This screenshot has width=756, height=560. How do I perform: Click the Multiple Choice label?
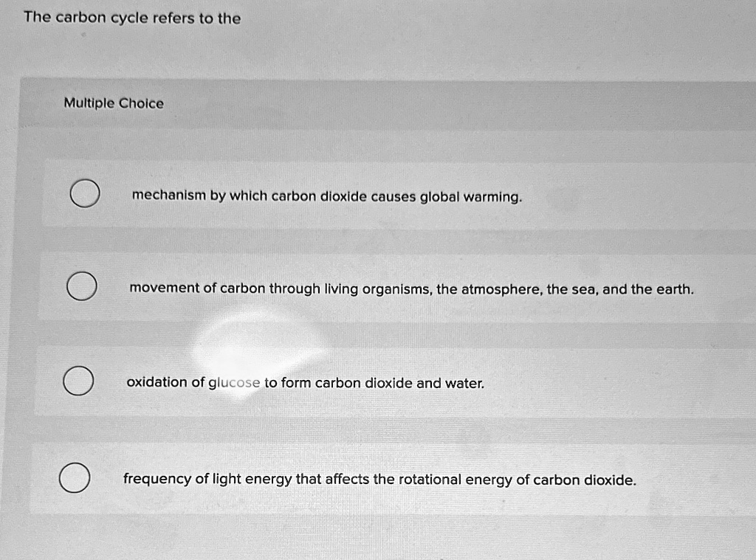[x=114, y=103]
